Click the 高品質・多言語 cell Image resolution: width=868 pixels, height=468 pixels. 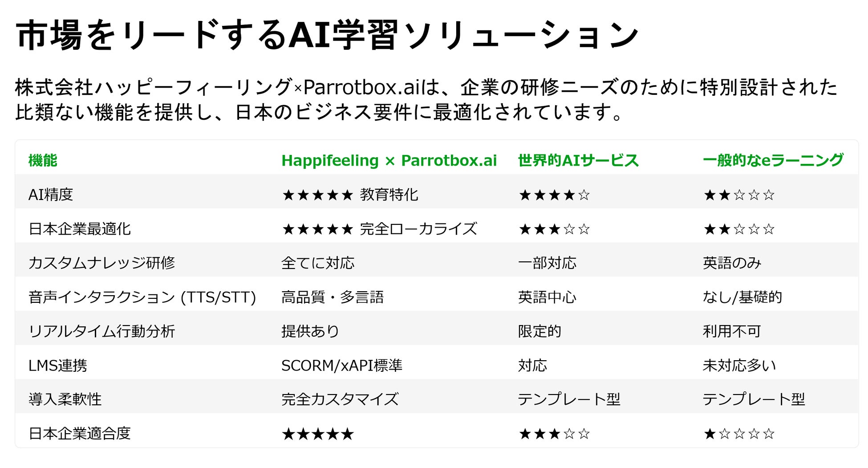(x=333, y=297)
